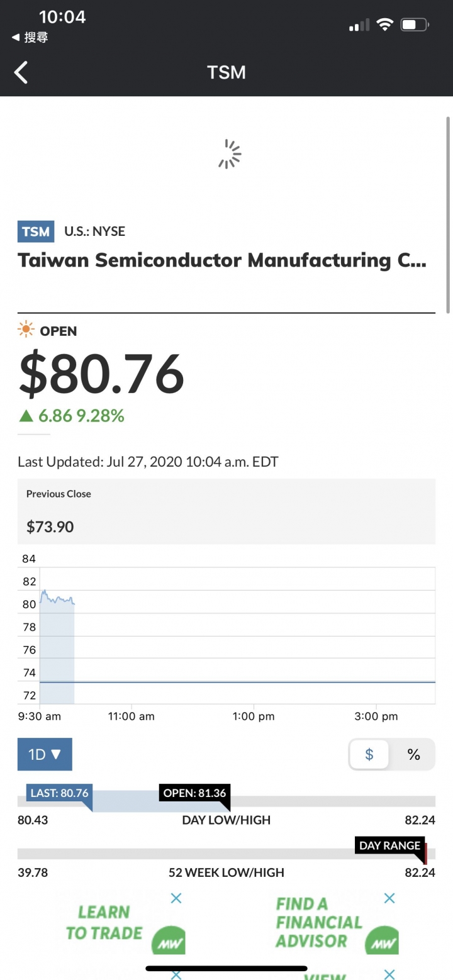The image size is (453, 980).
Task: Close the Learn to Trade ad
Action: [x=176, y=898]
